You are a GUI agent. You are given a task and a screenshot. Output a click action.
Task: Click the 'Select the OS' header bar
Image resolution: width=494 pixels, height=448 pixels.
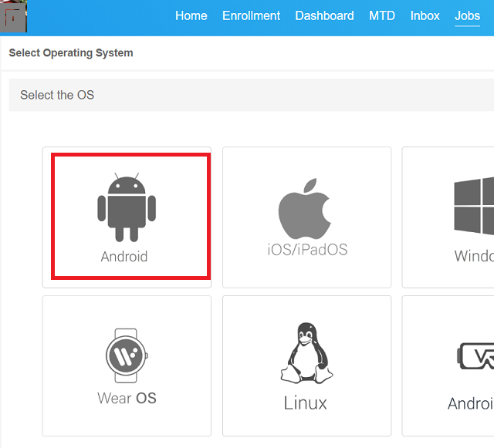(x=251, y=95)
